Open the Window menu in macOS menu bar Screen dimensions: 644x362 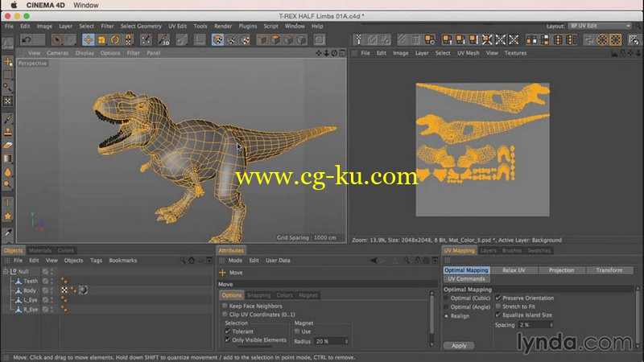click(86, 5)
